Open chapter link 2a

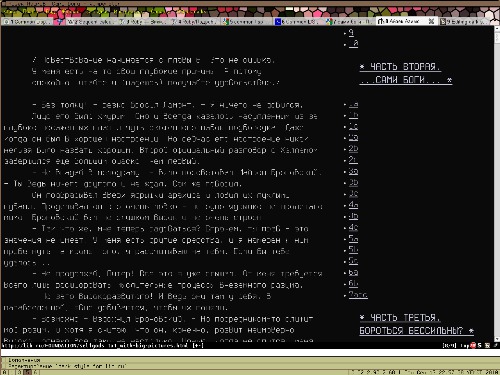[353, 138]
